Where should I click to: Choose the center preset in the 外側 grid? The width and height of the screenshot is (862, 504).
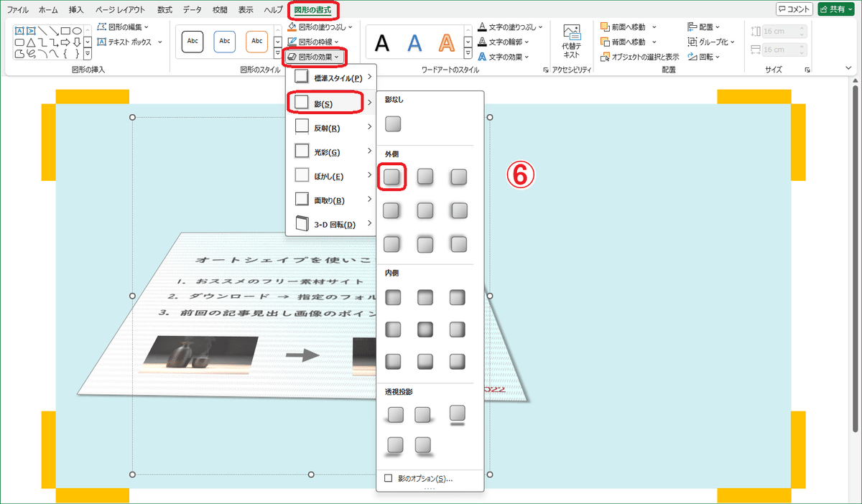pyautogui.click(x=426, y=210)
